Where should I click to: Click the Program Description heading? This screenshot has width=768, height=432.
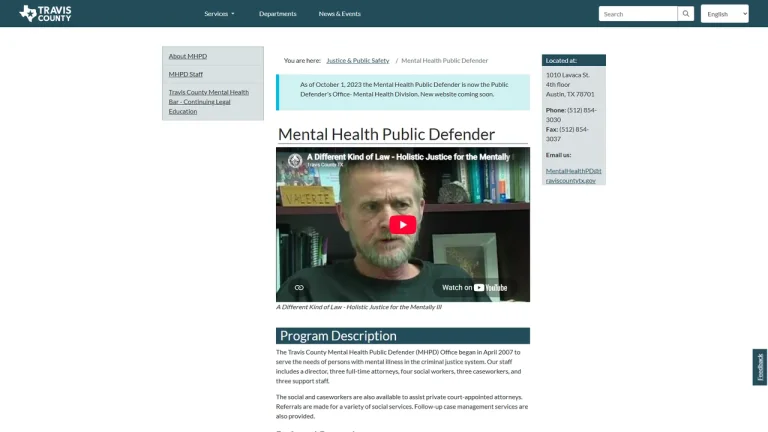[x=403, y=336]
